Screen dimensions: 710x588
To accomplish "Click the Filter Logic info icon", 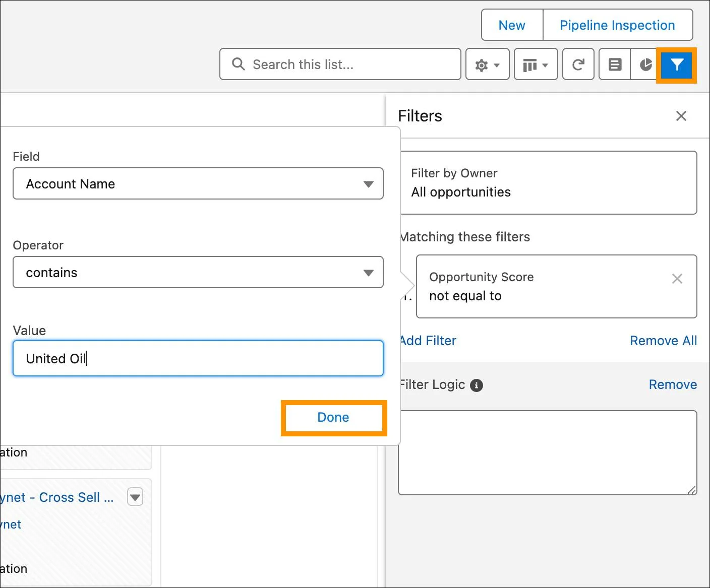I will (477, 385).
